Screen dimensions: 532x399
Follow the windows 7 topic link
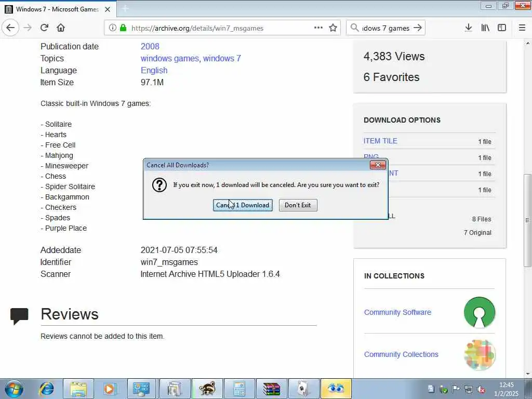click(x=222, y=58)
